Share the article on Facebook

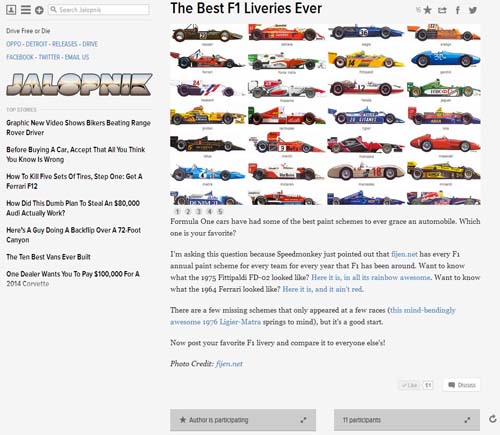click(458, 10)
